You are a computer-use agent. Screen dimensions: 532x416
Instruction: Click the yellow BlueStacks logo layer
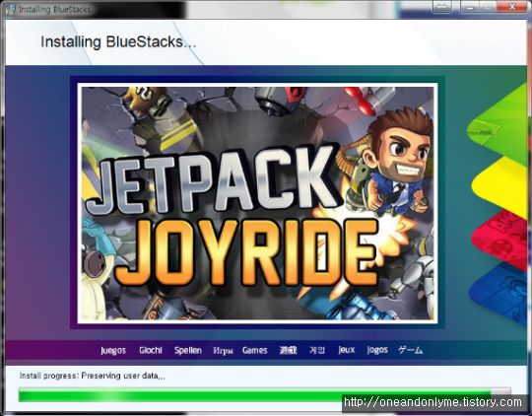502,186
